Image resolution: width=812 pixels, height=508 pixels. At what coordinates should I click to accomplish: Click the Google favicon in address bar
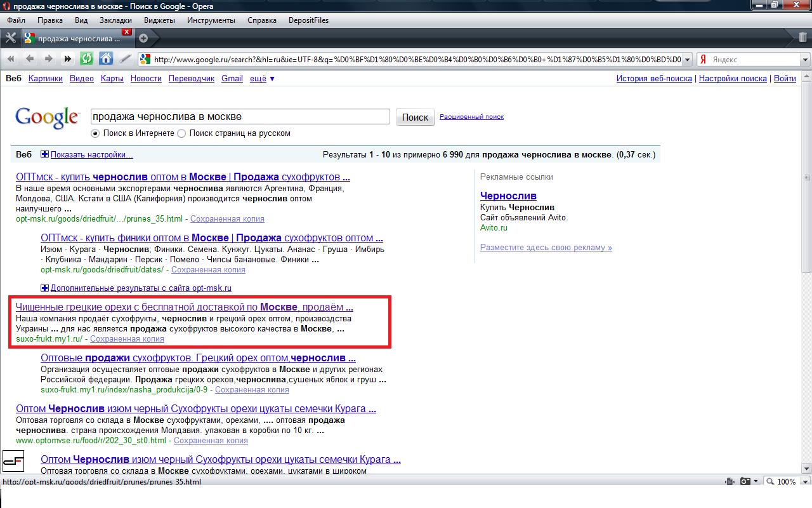[145, 60]
